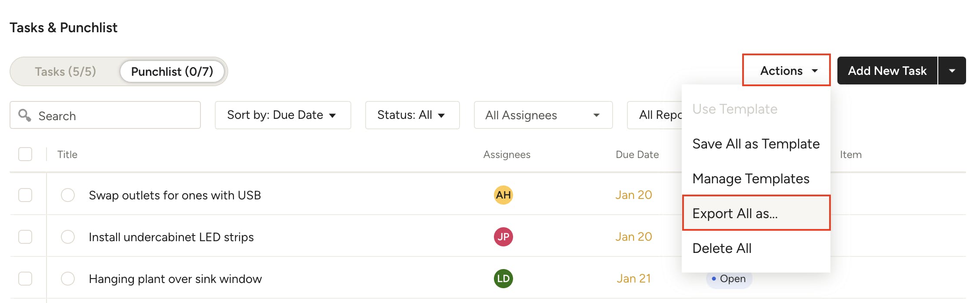980x303 pixels.
Task: Expand the Status: All filter
Action: (x=413, y=115)
